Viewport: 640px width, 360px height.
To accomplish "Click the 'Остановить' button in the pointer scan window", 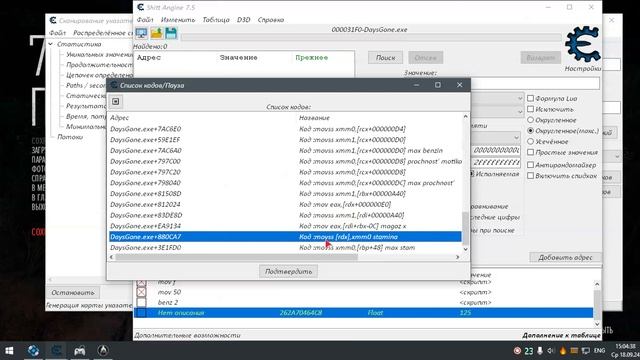I will tap(73, 293).
